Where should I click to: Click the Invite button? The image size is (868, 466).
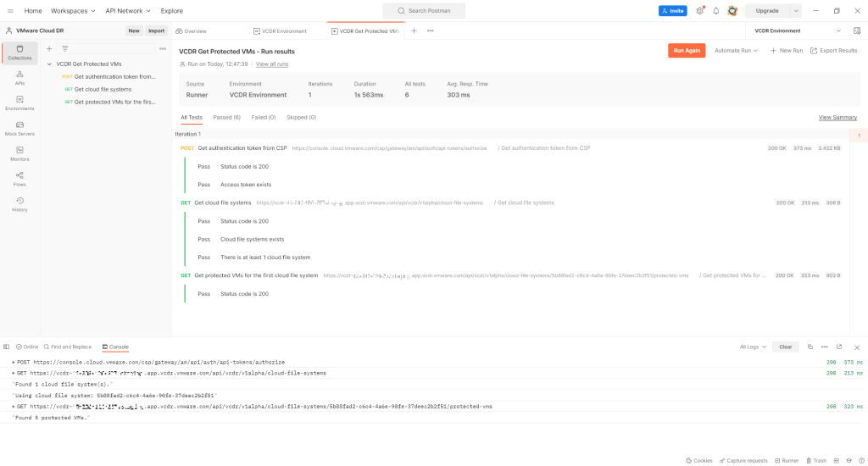point(672,10)
